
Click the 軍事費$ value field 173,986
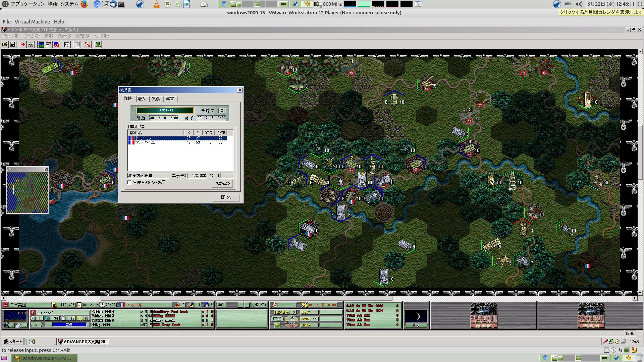(197, 176)
